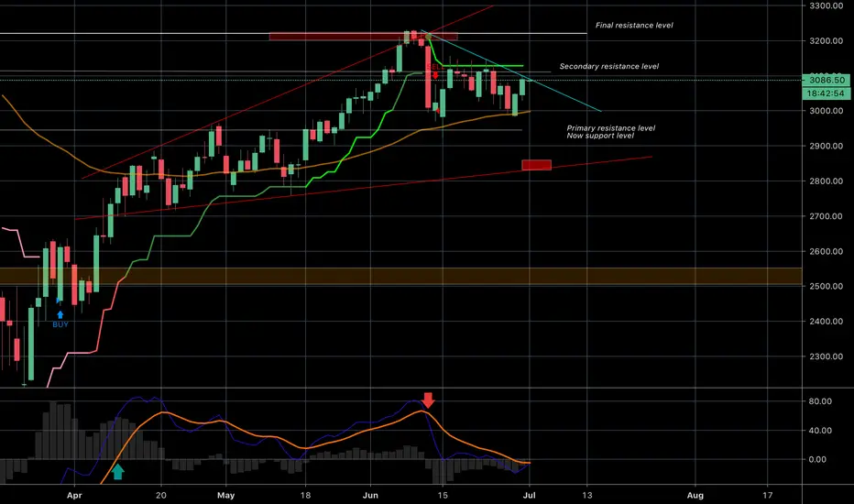
Task: Click the 15 date label on the time axis
Action: pyautogui.click(x=443, y=495)
